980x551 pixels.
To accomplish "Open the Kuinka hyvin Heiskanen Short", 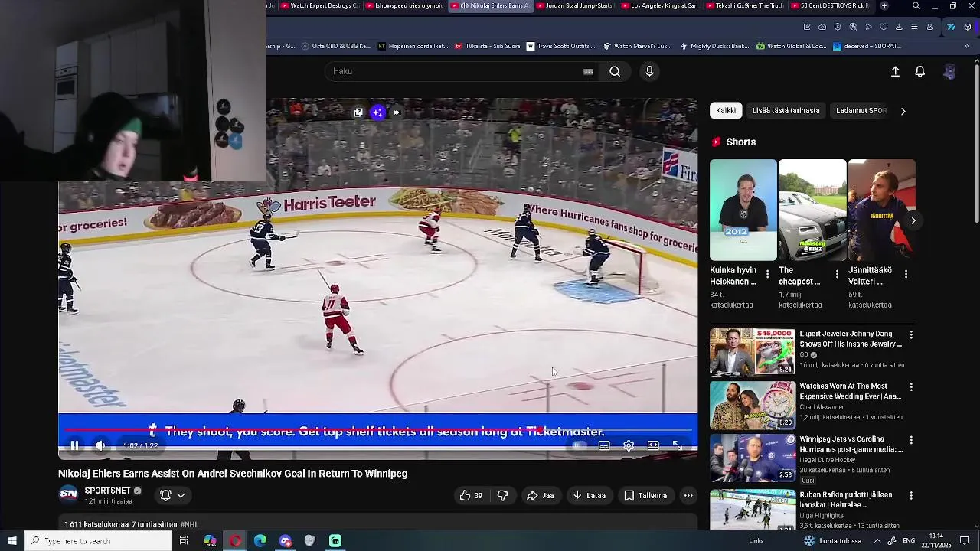I will [743, 210].
